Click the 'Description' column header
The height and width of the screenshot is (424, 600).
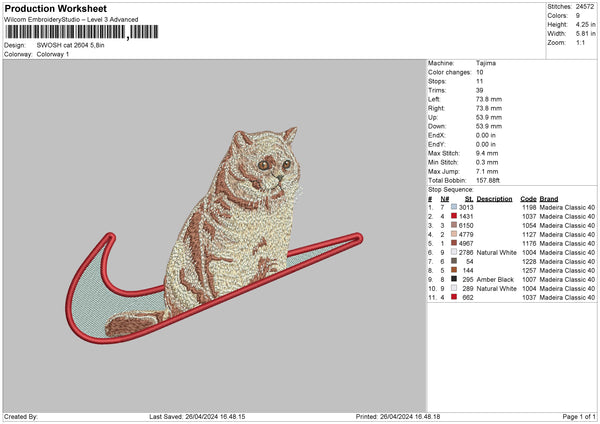click(x=494, y=199)
